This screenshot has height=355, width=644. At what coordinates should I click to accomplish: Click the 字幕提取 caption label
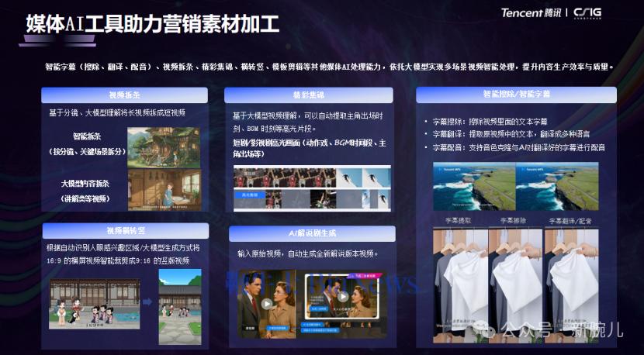tap(459, 220)
